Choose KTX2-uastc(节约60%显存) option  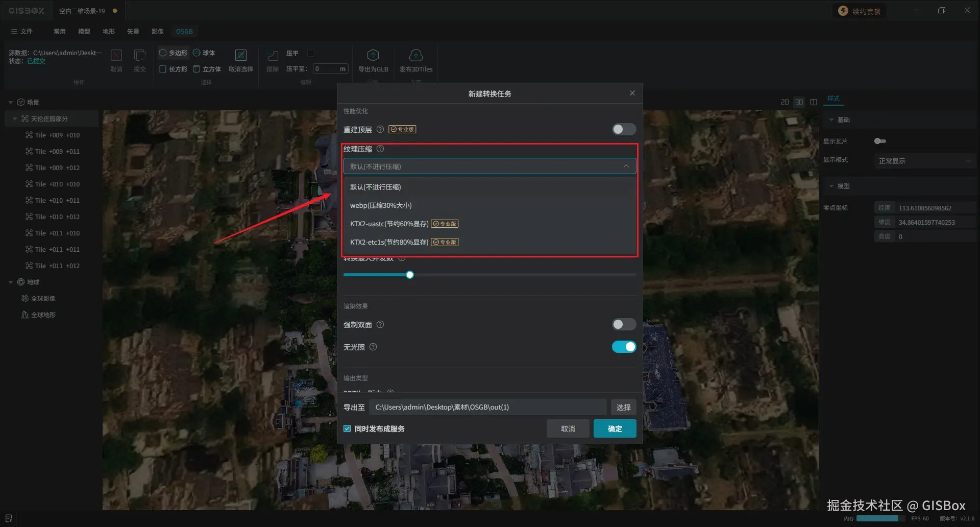(489, 224)
